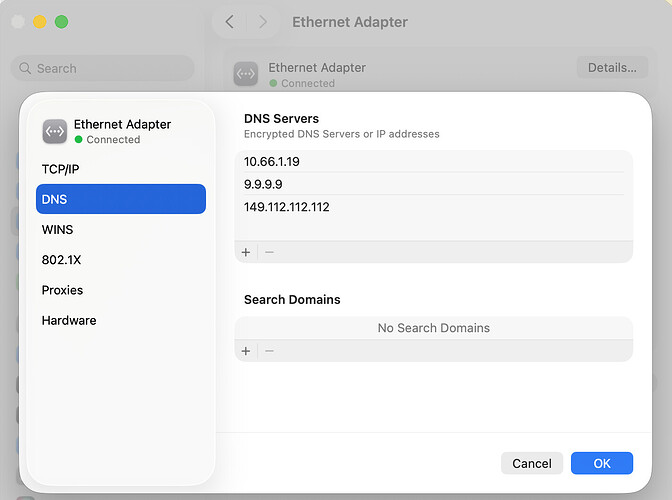This screenshot has height=500, width=672.
Task: Click the Search field in settings sidebar
Action: (110, 68)
